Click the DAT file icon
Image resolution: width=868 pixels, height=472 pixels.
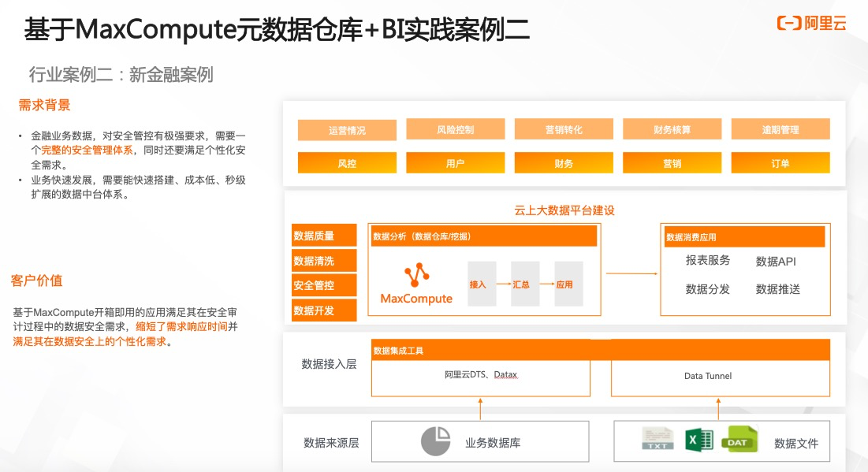[x=739, y=440]
